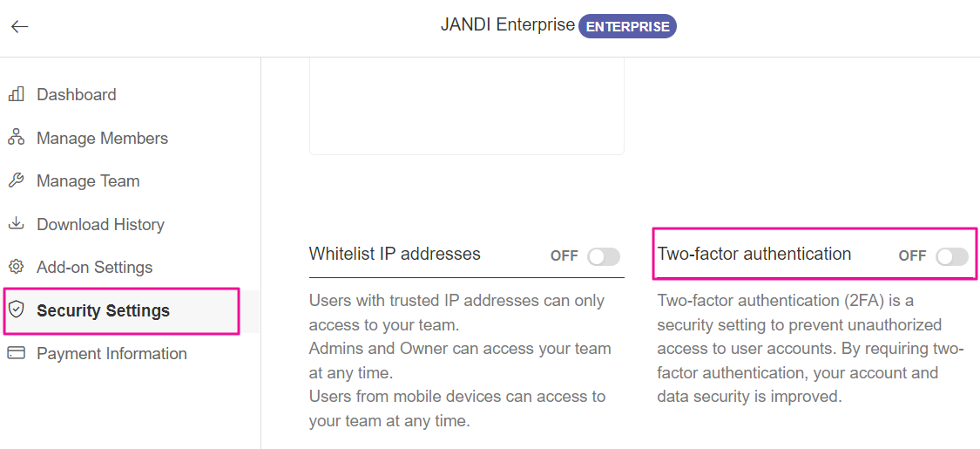Click the JANDI Enterprise title text
The image size is (980, 449).
[x=507, y=24]
